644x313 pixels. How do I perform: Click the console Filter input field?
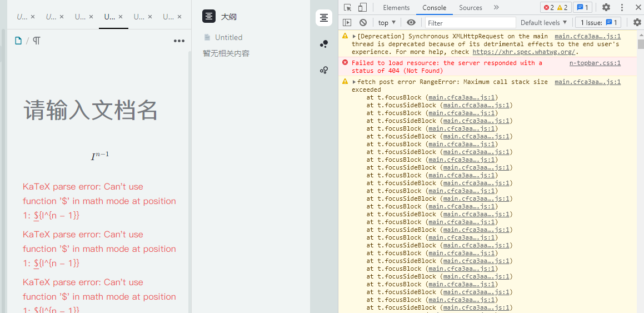(470, 23)
